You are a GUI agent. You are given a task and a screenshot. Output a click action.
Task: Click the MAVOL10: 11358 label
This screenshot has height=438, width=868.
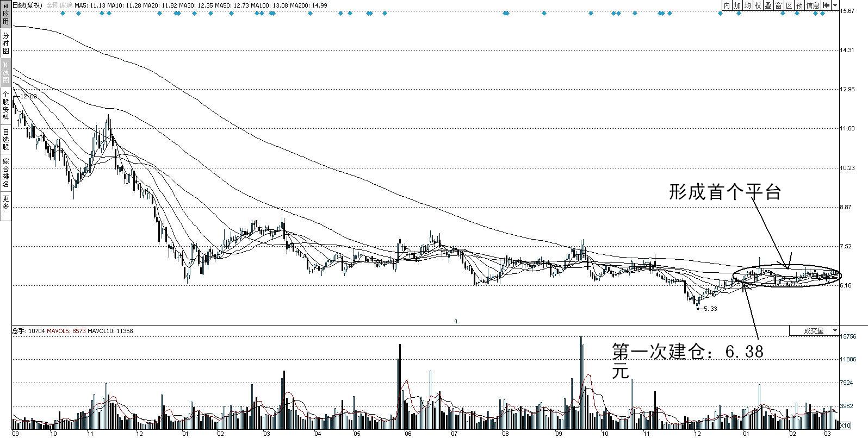pos(110,330)
